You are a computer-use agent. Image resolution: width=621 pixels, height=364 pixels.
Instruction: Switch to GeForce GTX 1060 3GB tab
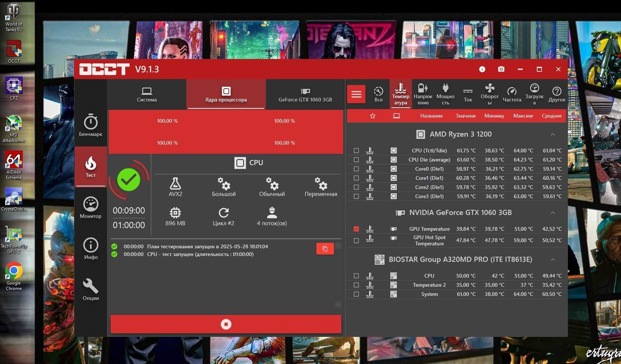pos(305,94)
